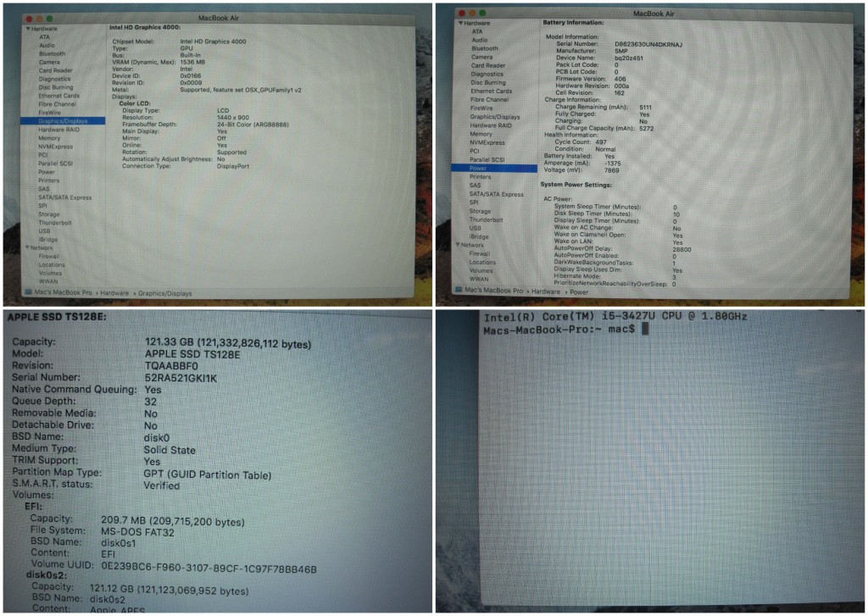Select FireWire in the battery window sidebar
868x616 pixels.
point(481,108)
